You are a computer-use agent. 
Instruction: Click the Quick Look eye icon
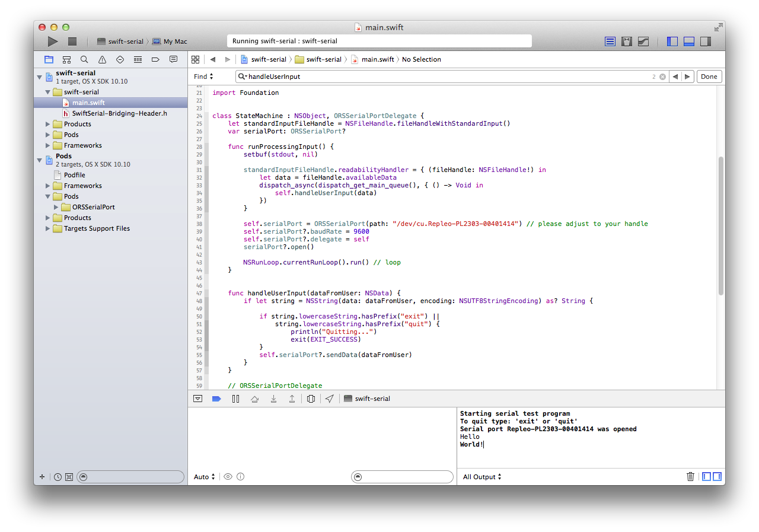pos(228,477)
